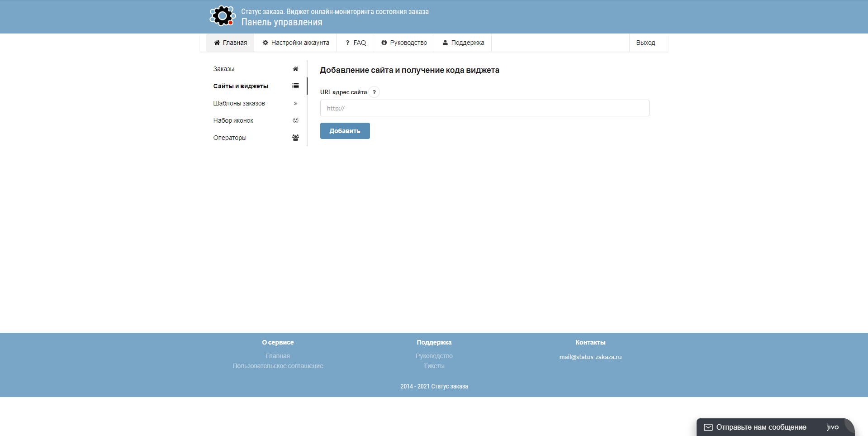Click the jivo logo in the chat widget
The image size is (868, 436).
[833, 427]
